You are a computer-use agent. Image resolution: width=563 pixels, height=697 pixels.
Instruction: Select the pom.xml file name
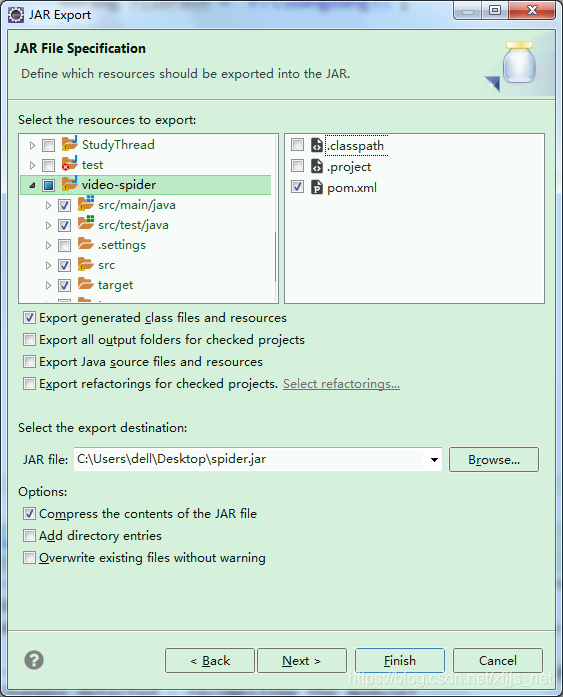[352, 188]
